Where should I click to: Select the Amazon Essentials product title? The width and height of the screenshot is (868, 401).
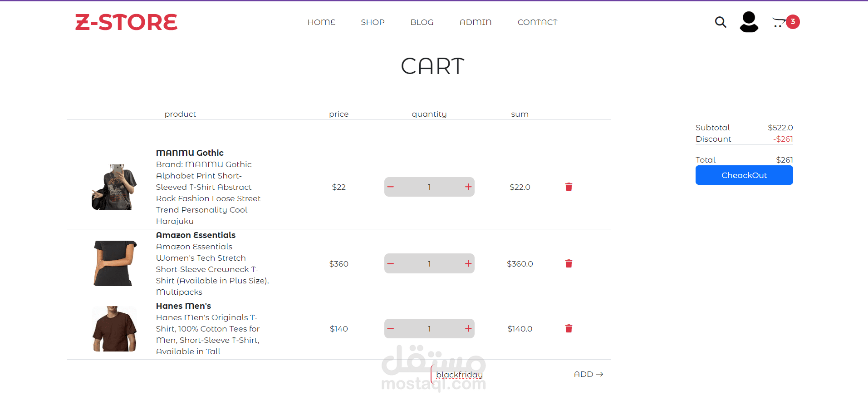(x=196, y=235)
